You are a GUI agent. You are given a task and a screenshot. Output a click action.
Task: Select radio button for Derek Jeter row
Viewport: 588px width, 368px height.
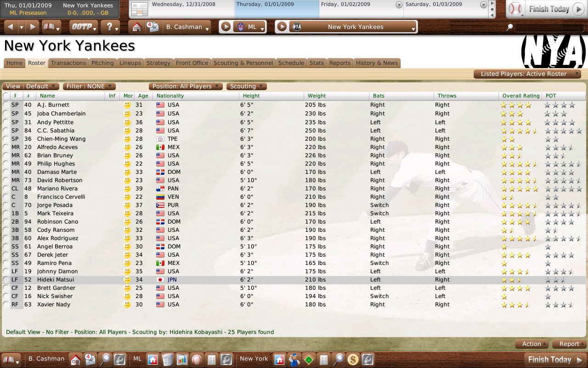6,255
